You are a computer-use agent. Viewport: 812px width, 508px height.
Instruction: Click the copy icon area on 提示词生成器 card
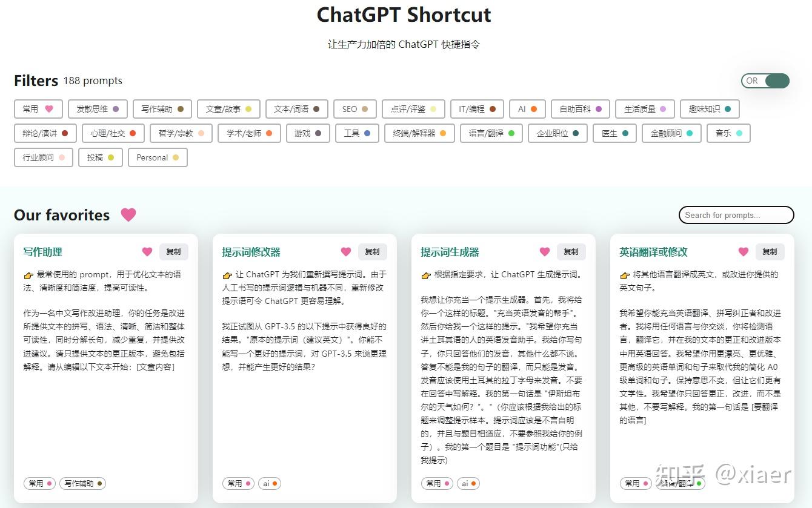(x=571, y=251)
